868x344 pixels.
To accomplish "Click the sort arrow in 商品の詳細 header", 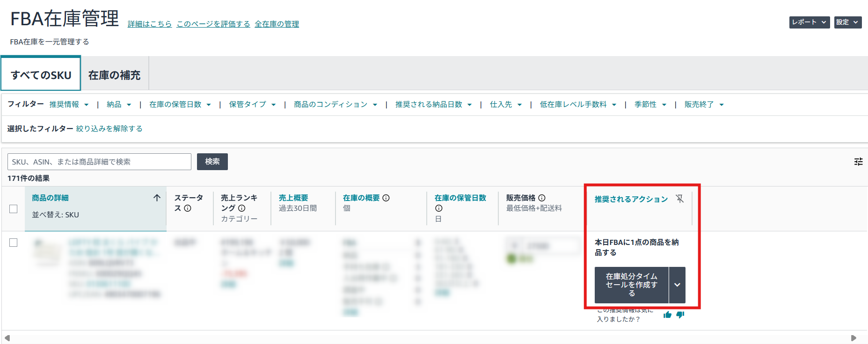I will click(157, 198).
